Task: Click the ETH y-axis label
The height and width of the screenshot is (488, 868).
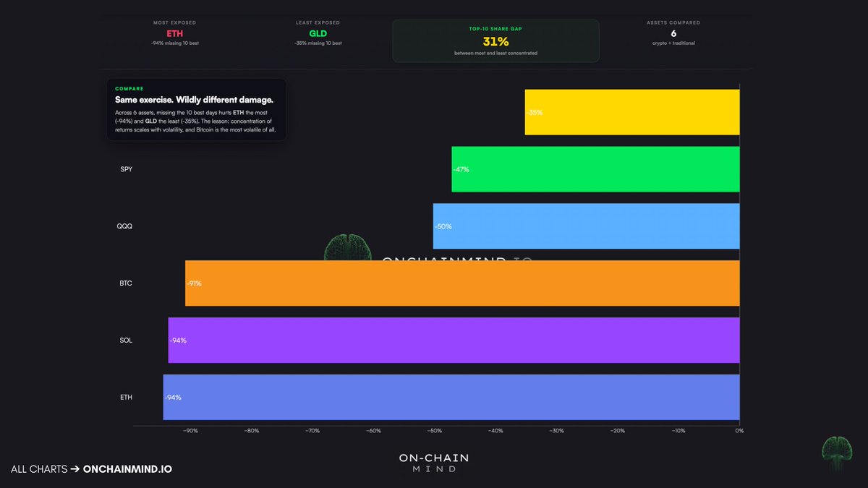Action: [x=126, y=398]
